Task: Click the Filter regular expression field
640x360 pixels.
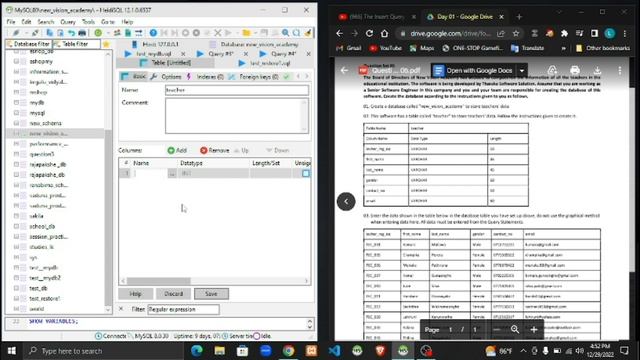Action: click(x=183, y=309)
